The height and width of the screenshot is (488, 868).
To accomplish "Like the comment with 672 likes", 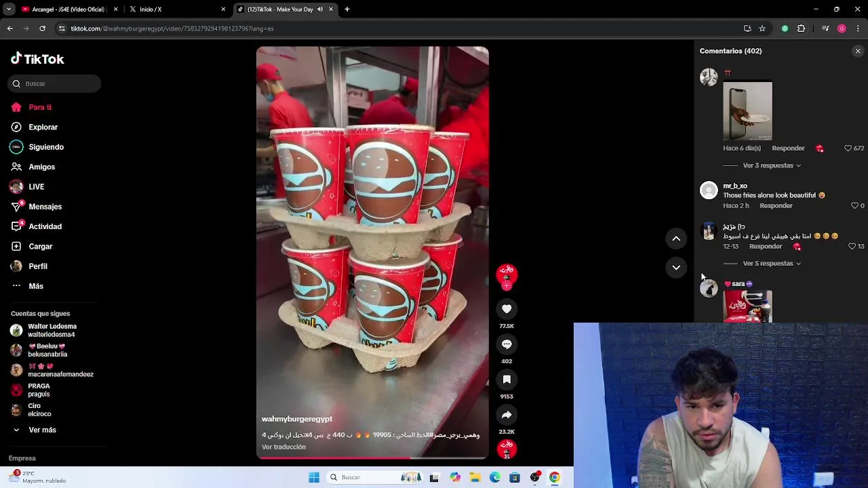I will click(848, 148).
